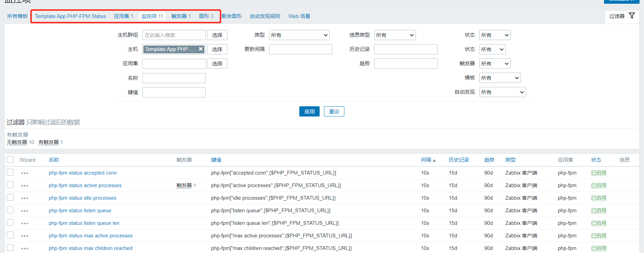Reset the filter with 重设 button
The image size is (644, 253).
(x=334, y=111)
